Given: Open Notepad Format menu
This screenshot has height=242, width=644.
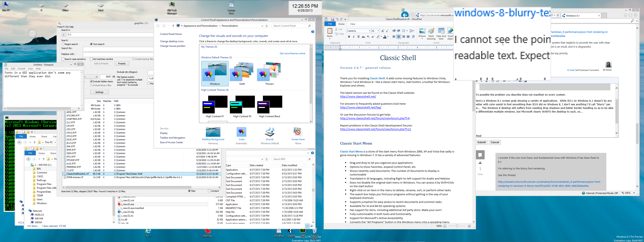Looking at the screenshot, I should tap(22, 68).
